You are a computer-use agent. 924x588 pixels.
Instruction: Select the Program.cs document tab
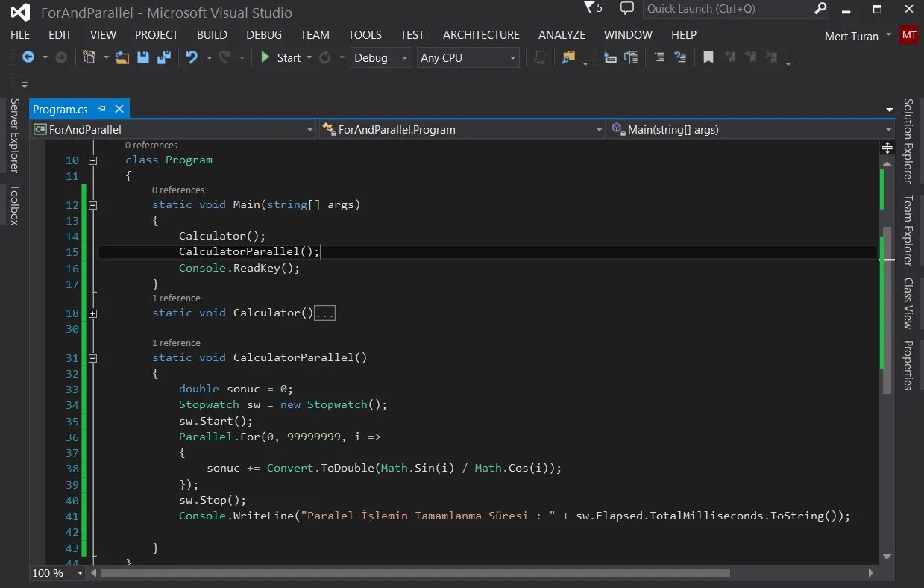(60, 109)
